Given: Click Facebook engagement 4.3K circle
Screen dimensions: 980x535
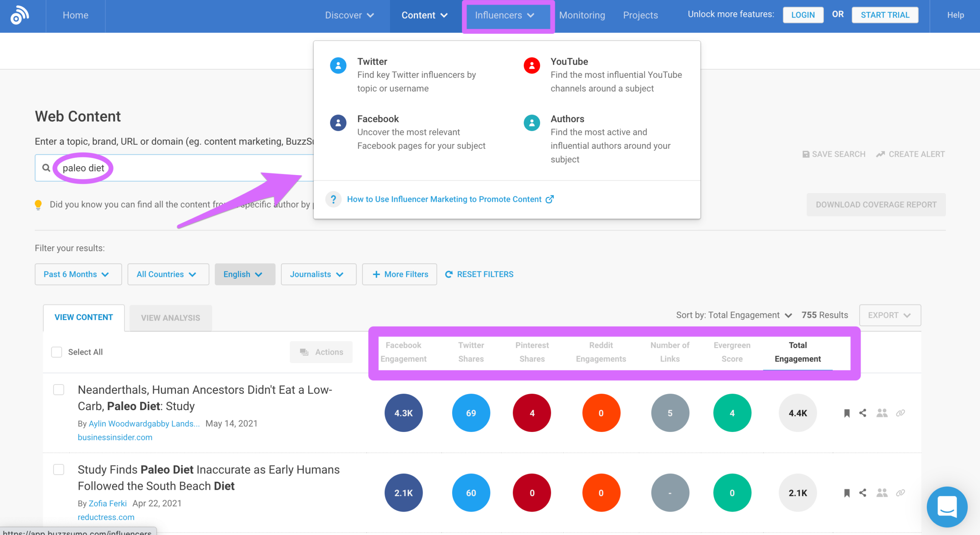Looking at the screenshot, I should tap(403, 413).
